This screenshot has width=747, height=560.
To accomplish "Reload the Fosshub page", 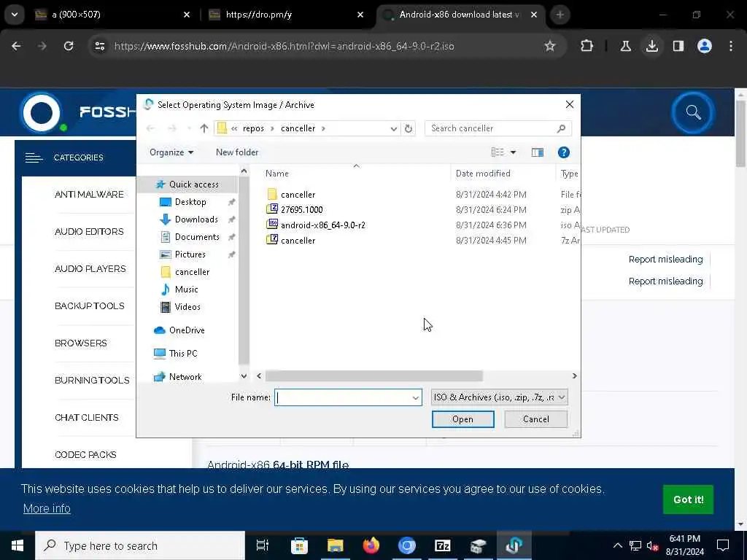I will tap(69, 46).
